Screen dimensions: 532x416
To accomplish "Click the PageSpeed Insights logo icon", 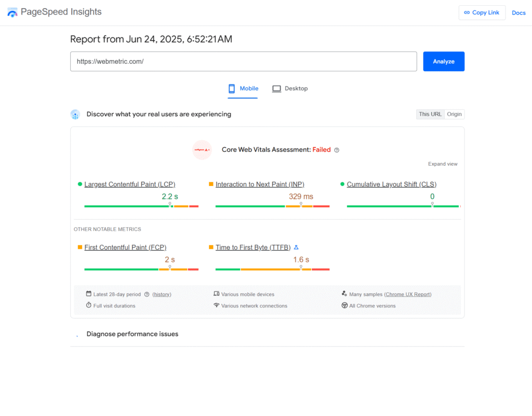I will [12, 12].
